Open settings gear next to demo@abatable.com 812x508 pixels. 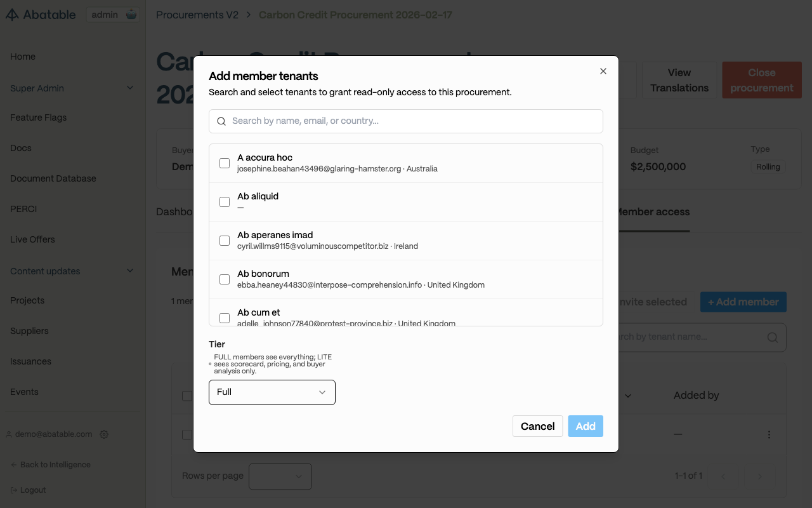click(x=104, y=434)
